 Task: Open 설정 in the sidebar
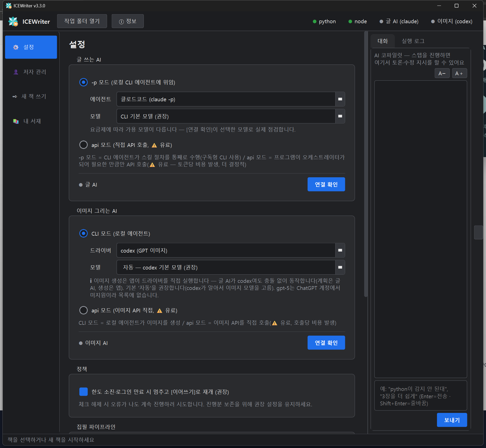coord(31,47)
